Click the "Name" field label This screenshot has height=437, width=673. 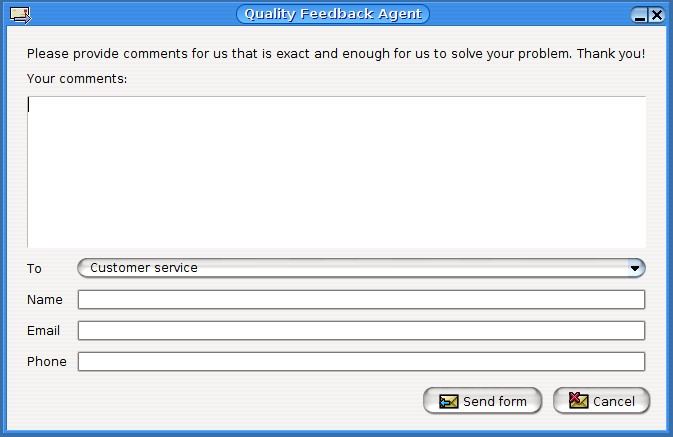[x=45, y=300]
